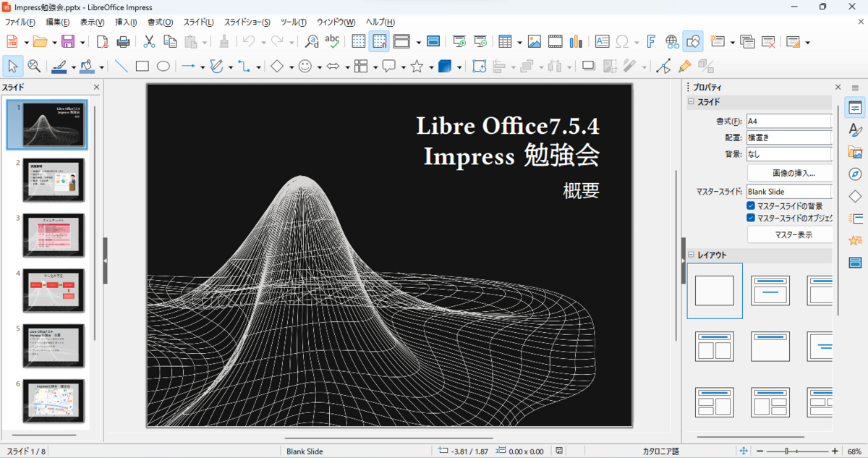Screen dimensions: 868x458
Task: Open the Gallery sidebar deck icon
Action: pos(855,152)
